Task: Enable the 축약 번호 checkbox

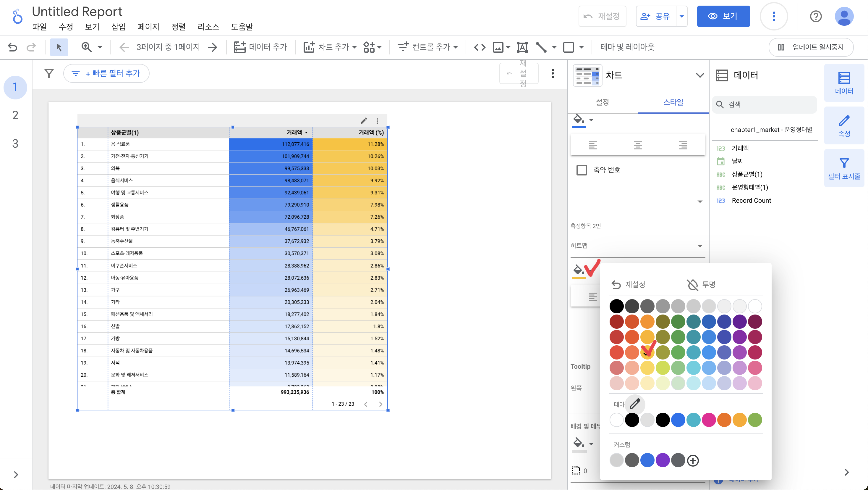Action: (x=582, y=170)
